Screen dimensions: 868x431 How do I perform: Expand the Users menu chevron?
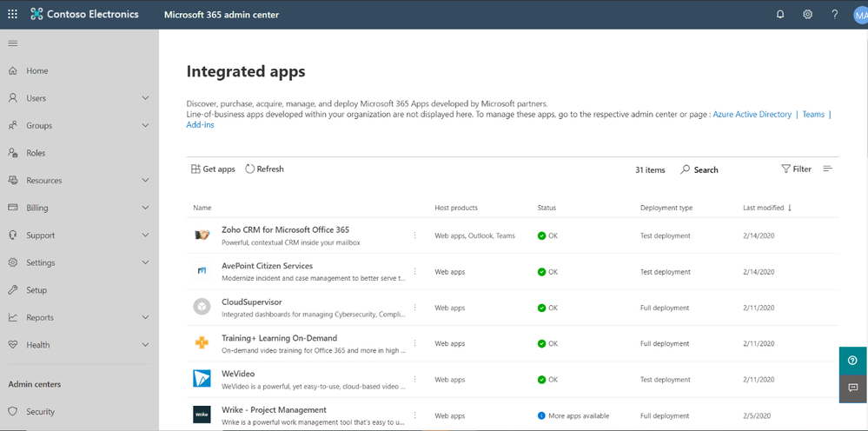pyautogui.click(x=146, y=98)
